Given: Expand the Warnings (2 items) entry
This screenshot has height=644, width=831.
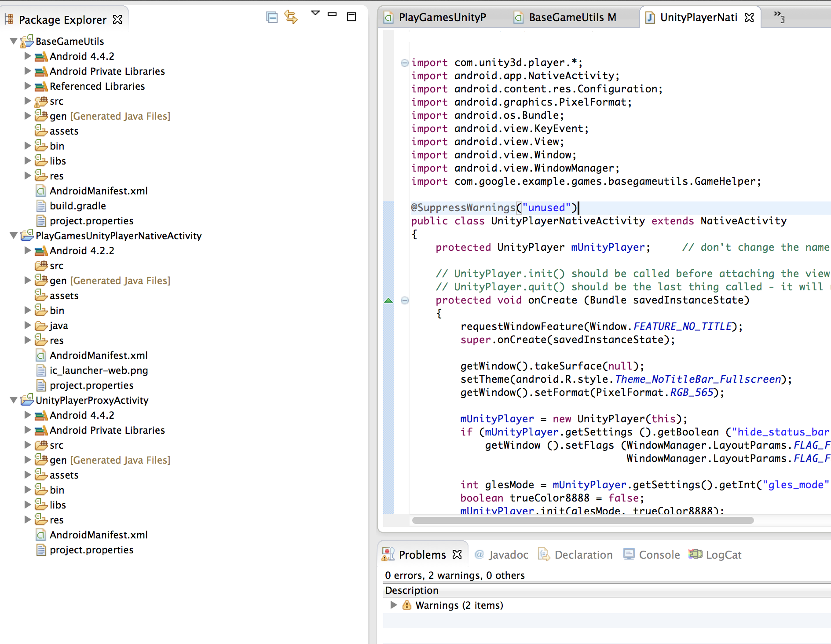Looking at the screenshot, I should [394, 605].
